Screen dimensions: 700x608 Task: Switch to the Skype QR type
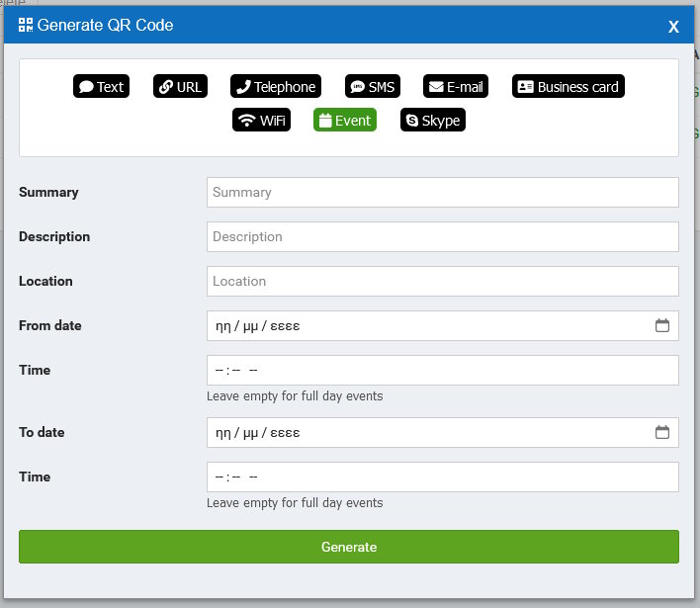coord(432,121)
